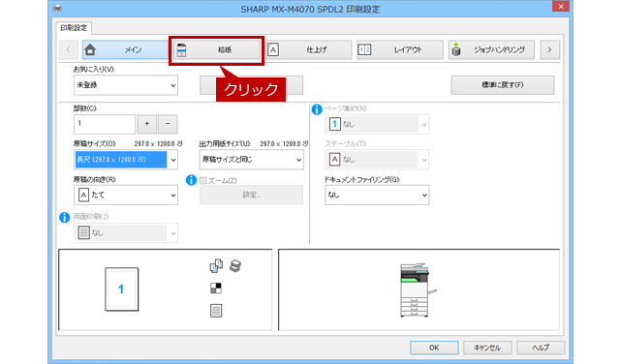Screen dimensions: 620x364
Task: Click the document lines preview icon
Action: point(216,311)
